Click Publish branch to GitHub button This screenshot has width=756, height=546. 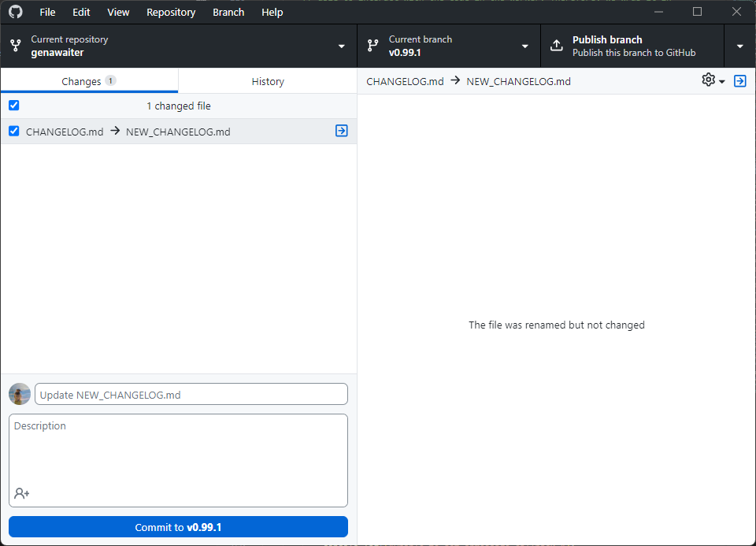(632, 46)
